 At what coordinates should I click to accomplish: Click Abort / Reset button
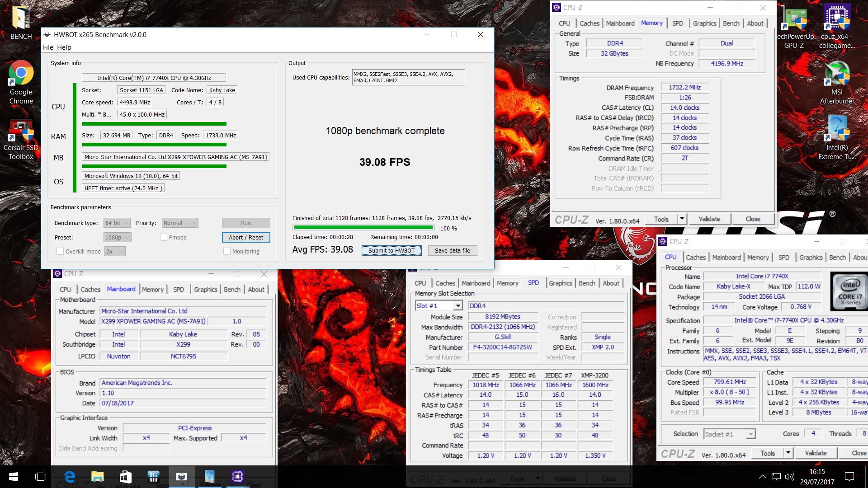tap(246, 237)
